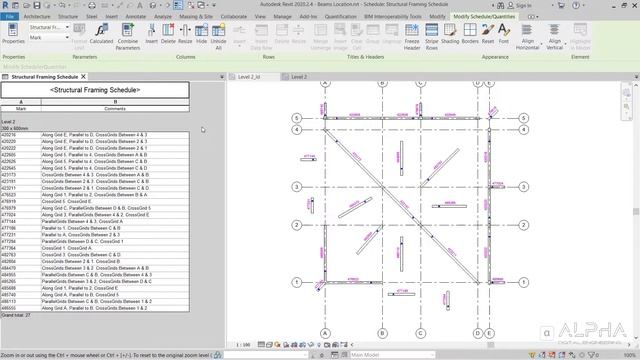Click the drawing view vertical scrollbar
This screenshot has width=640, height=360.
coord(636,211)
